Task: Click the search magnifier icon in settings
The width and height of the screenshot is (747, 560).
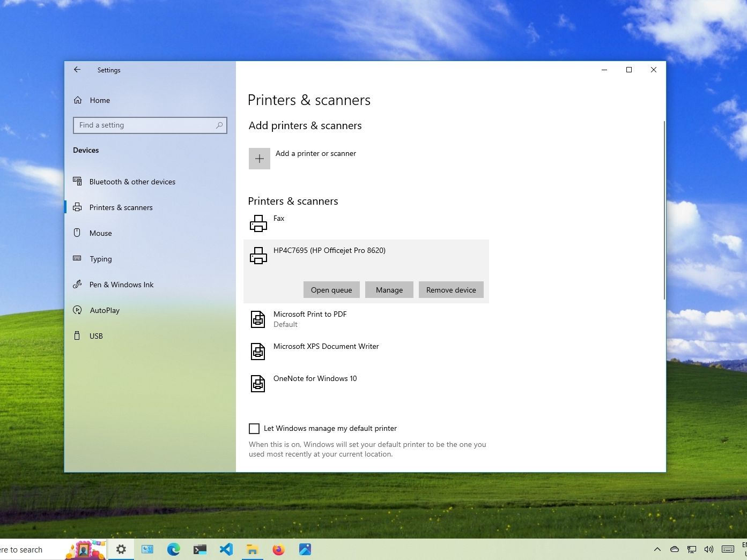Action: 219,125
